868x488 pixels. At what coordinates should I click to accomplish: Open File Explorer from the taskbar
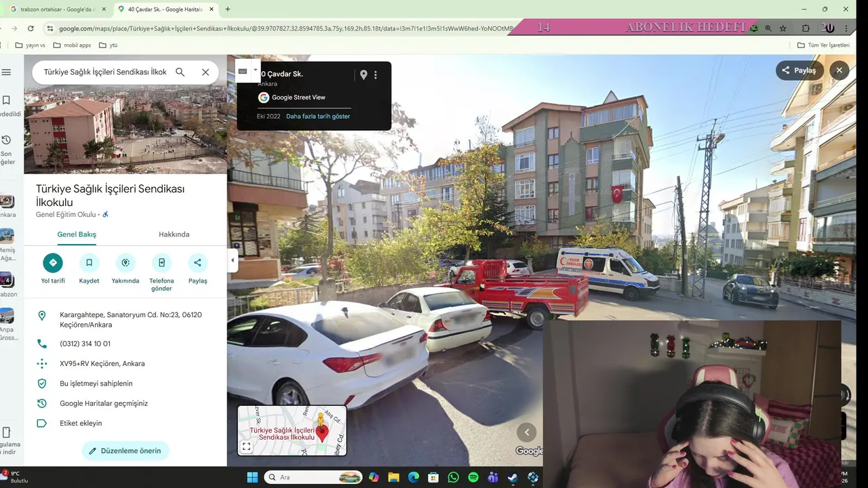pos(393,477)
